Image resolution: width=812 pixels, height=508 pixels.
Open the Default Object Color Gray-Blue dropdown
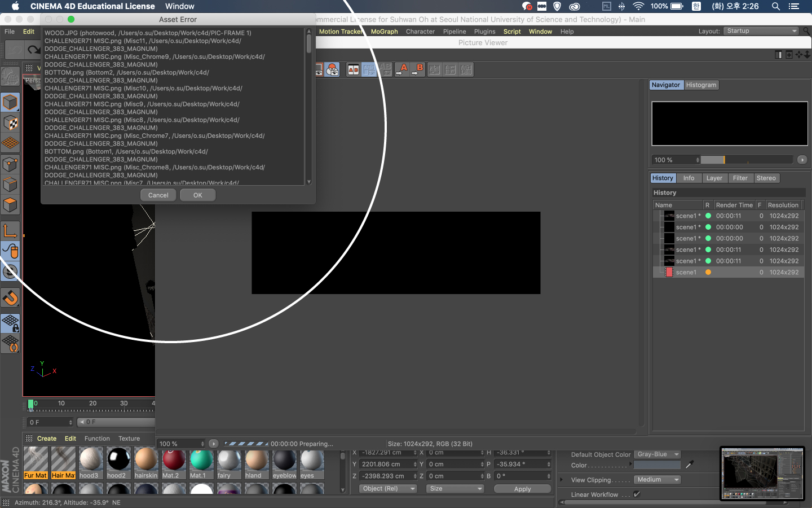click(657, 454)
